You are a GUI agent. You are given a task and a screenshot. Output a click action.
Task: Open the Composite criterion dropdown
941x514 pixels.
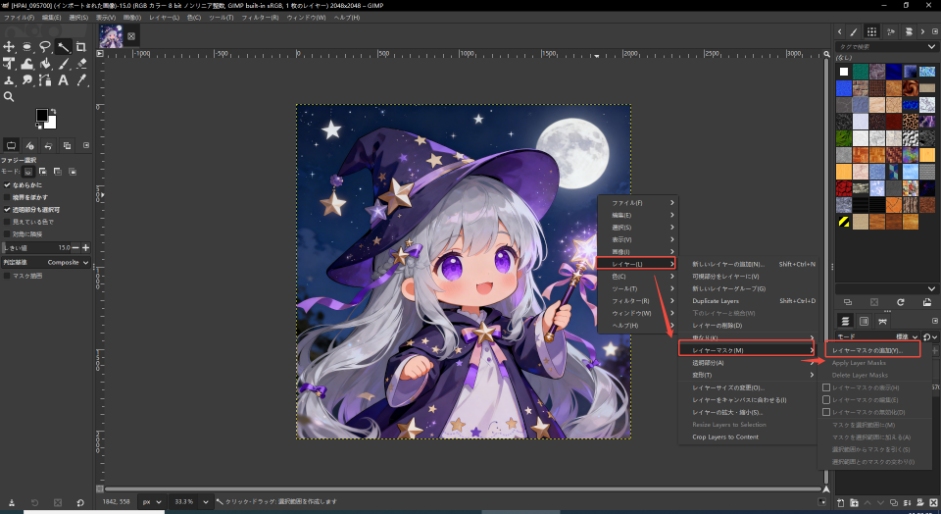(x=68, y=262)
